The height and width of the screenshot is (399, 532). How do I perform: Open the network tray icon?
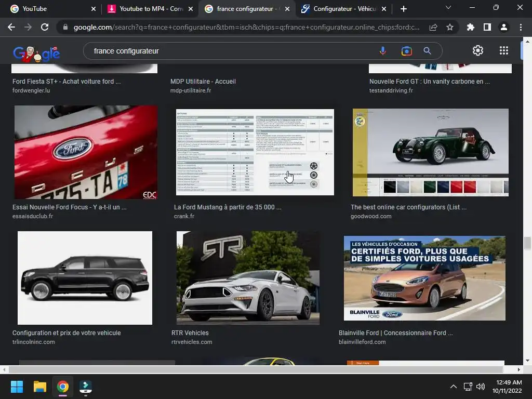coord(468,387)
